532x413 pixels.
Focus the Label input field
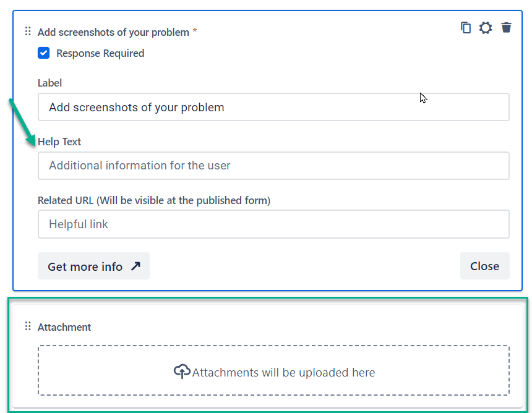273,107
